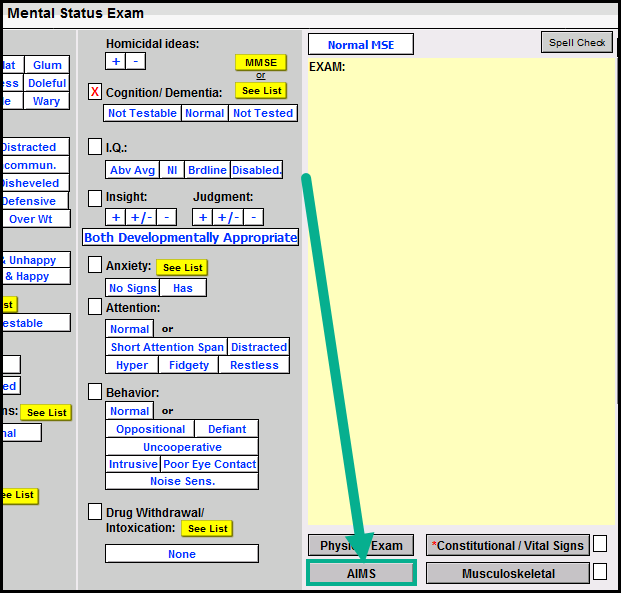Select Poor Eye Contact behavior

click(210, 464)
